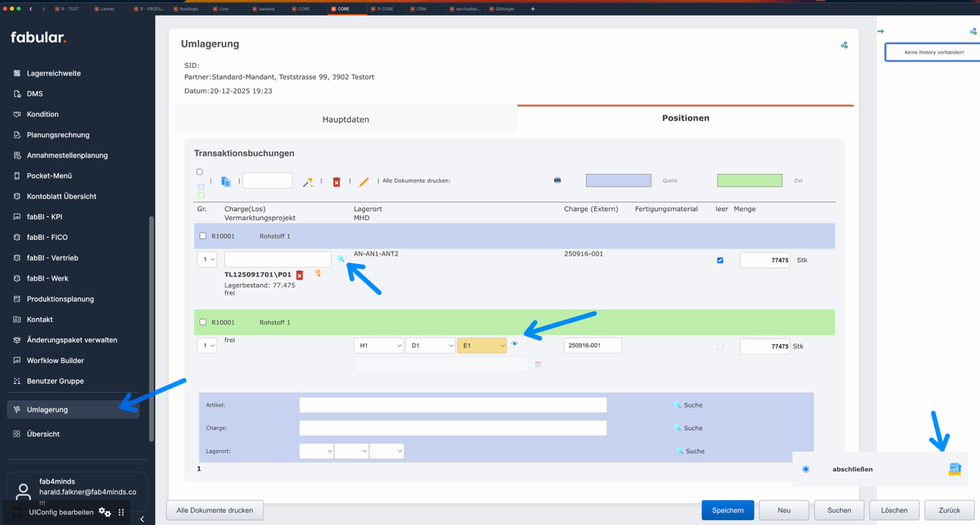980x525 pixels.
Task: Click the green Ziel color swatch
Action: [x=749, y=181]
